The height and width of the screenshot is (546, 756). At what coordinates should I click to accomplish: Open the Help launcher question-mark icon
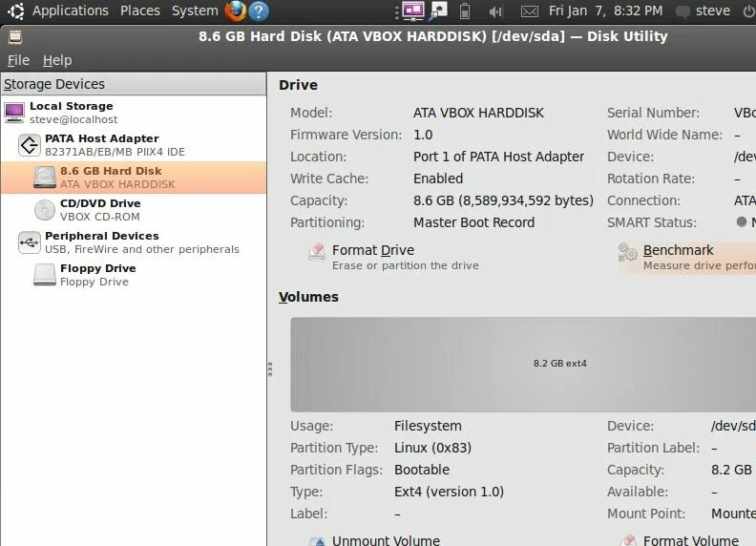click(x=259, y=11)
